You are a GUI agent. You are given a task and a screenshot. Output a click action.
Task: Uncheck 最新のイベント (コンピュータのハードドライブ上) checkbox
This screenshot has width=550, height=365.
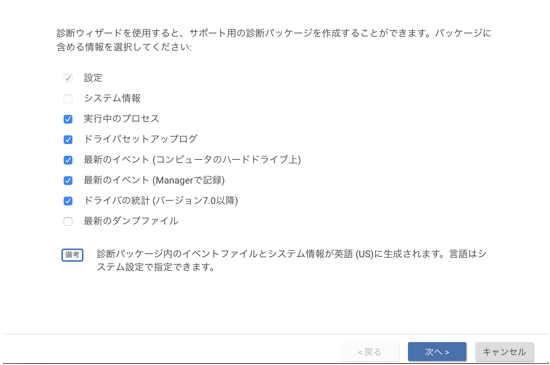(68, 160)
